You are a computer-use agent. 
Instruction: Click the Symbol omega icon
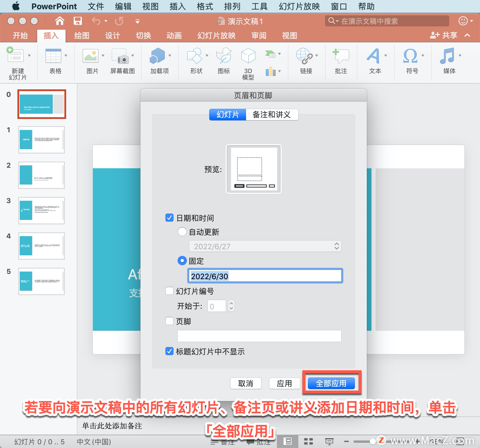410,56
